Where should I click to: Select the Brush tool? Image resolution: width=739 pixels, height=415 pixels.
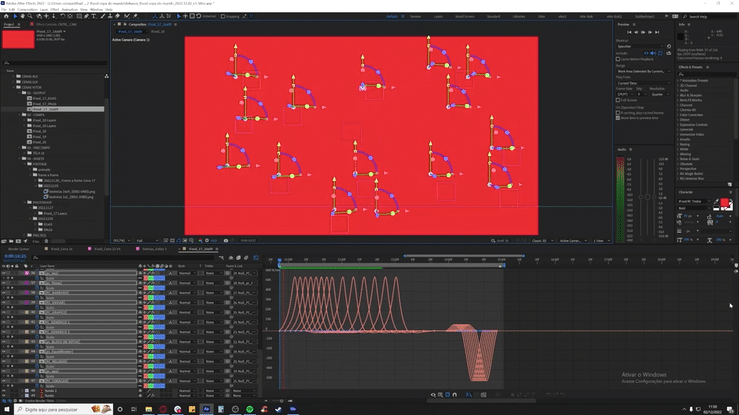(x=103, y=16)
